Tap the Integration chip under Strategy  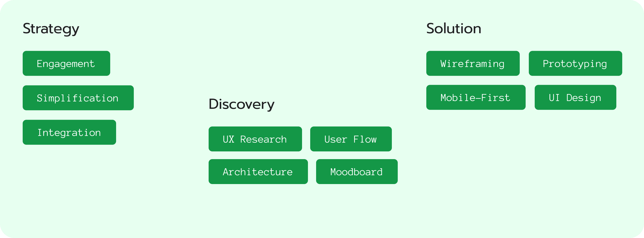point(69,132)
